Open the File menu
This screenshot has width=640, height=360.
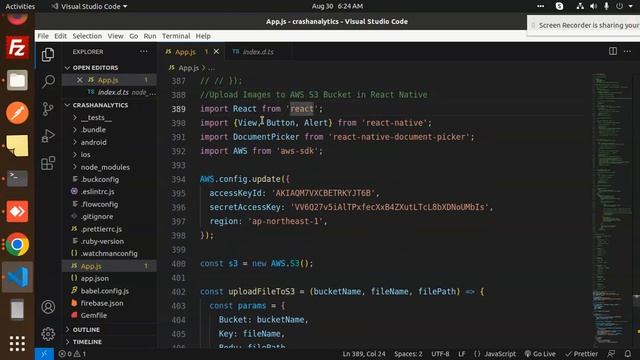43,36
